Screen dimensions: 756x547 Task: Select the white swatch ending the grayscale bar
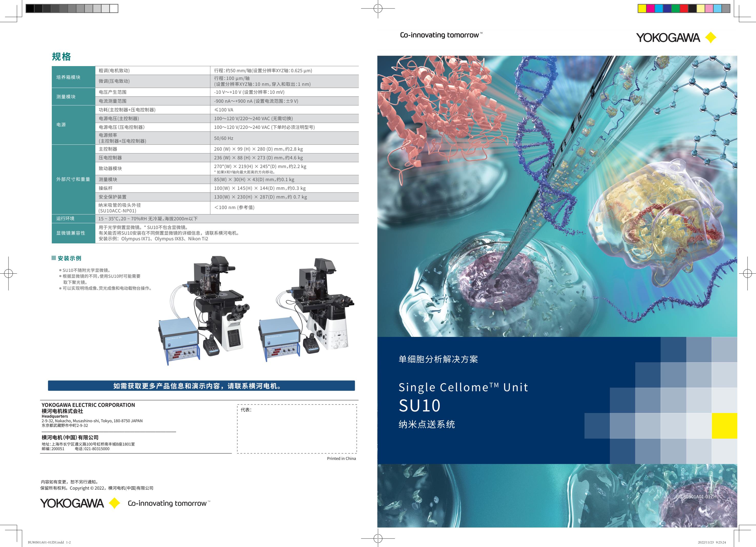(x=114, y=9)
